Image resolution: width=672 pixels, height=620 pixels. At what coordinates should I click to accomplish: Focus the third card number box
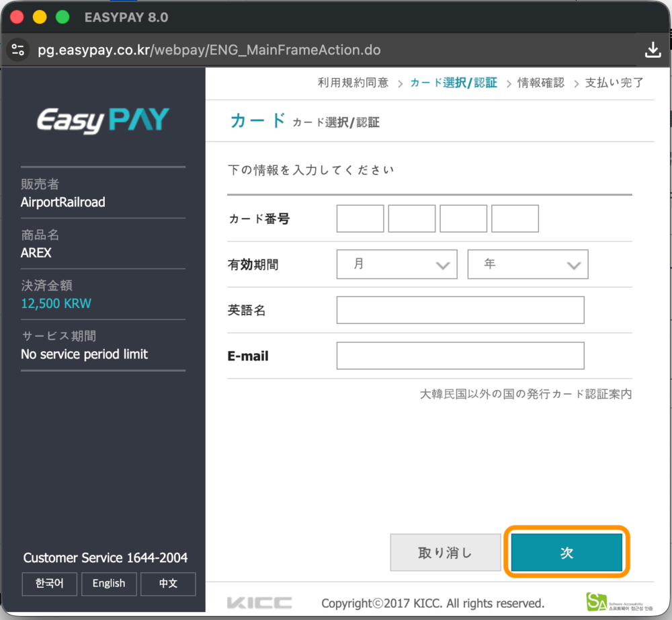tap(463, 219)
